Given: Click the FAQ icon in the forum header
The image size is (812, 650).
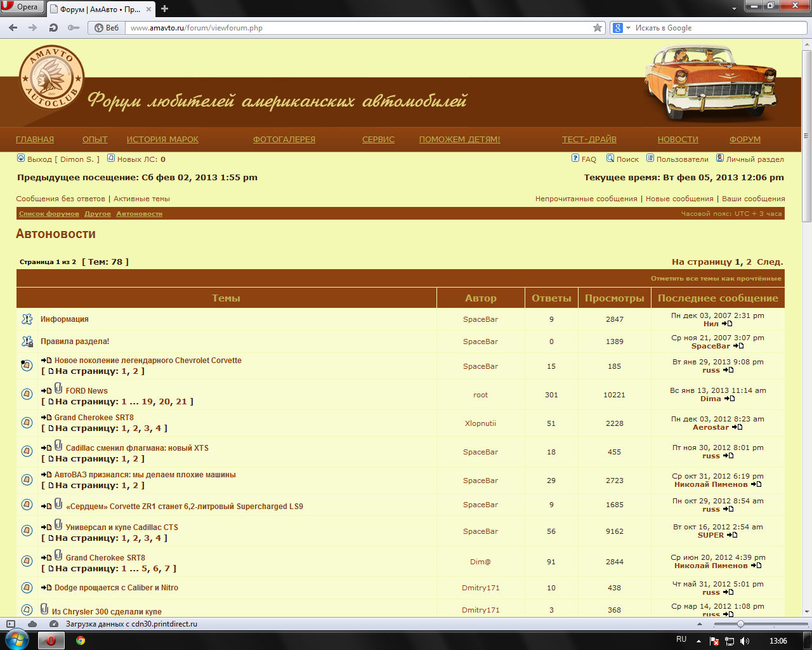Looking at the screenshot, I should point(575,159).
